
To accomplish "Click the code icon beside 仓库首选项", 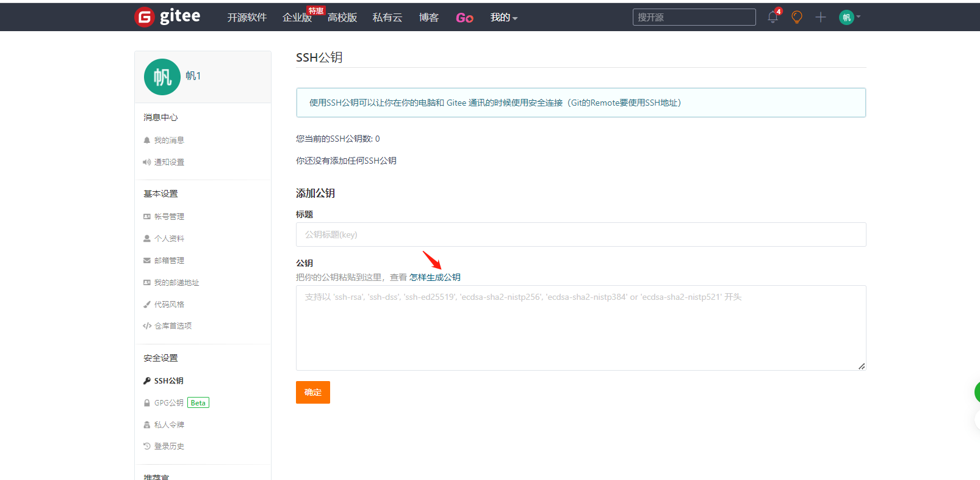I will click(147, 326).
